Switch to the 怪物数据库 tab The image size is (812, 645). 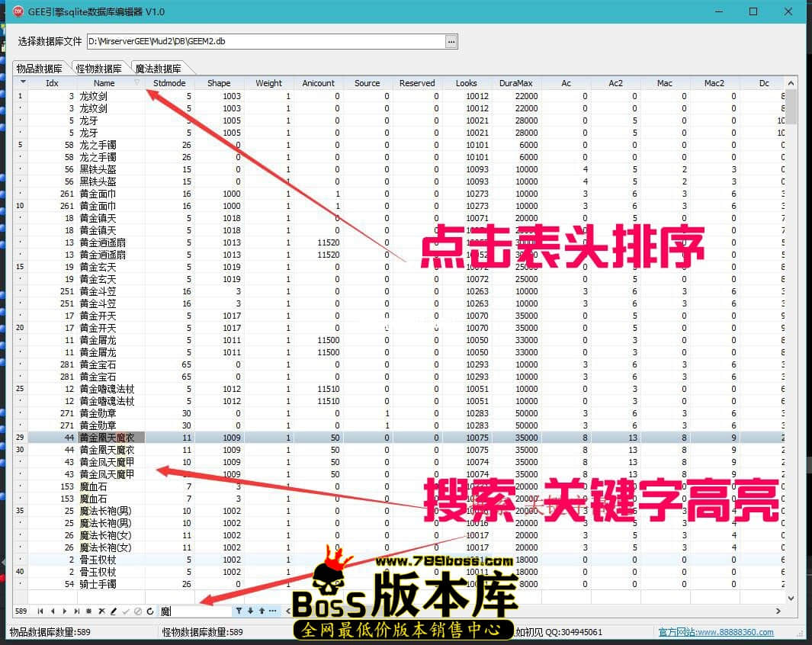[x=99, y=69]
